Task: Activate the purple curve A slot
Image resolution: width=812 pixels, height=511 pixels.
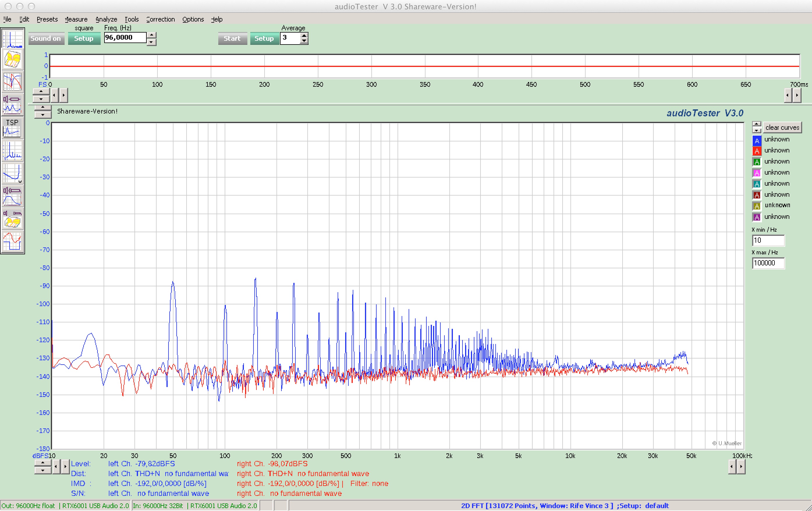Action: coord(757,217)
